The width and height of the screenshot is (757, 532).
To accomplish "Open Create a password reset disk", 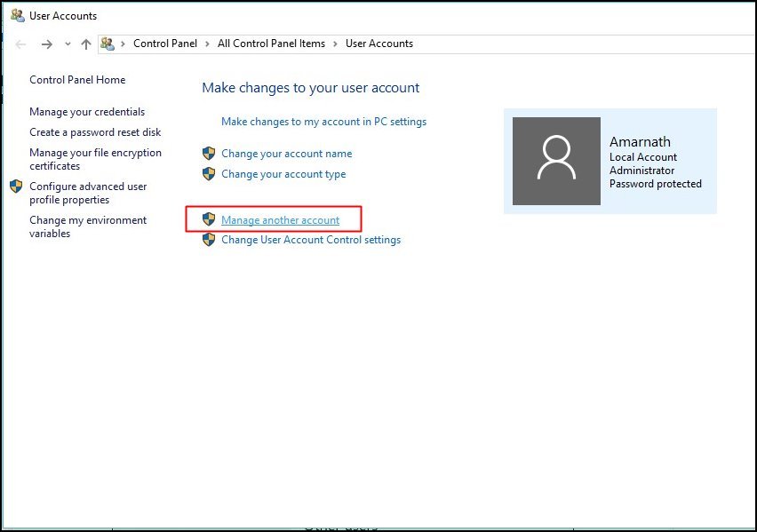I will (95, 132).
